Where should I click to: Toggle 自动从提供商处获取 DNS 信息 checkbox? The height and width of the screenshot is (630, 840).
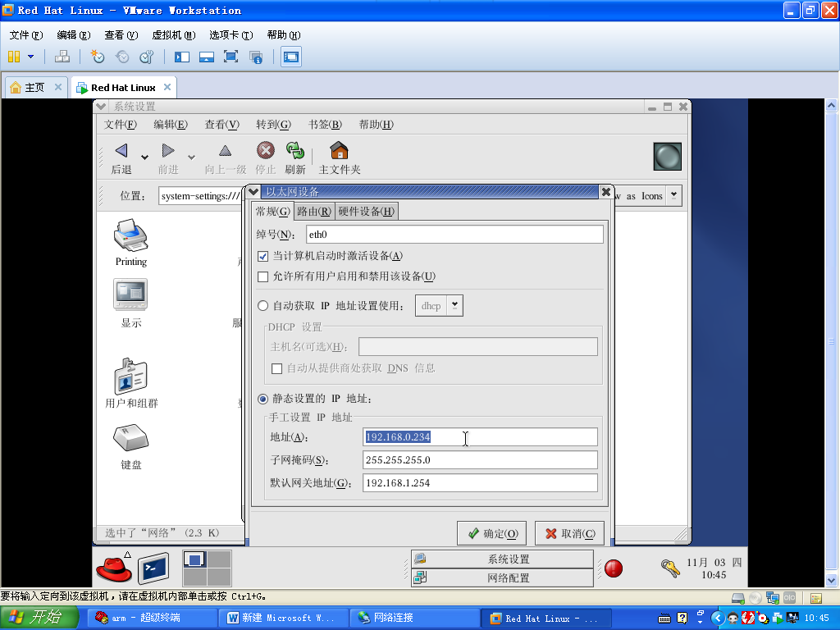(x=276, y=368)
